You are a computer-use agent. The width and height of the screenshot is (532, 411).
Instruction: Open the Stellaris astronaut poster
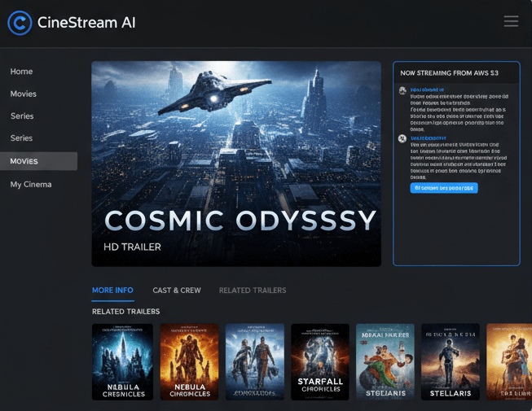451,362
